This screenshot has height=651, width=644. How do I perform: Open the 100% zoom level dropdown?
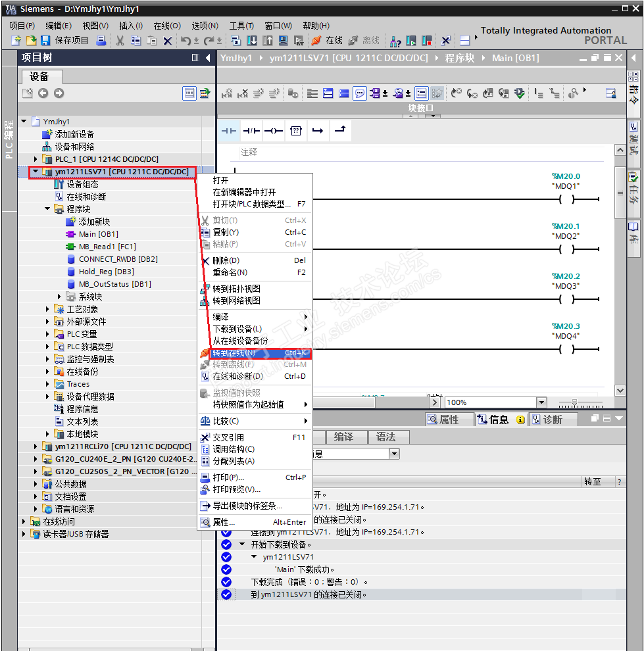(x=541, y=402)
